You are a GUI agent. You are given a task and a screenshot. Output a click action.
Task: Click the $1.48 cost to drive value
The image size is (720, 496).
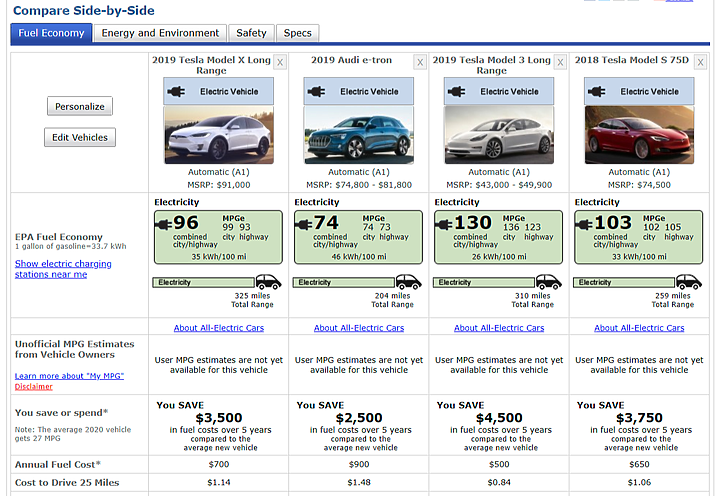359,483
